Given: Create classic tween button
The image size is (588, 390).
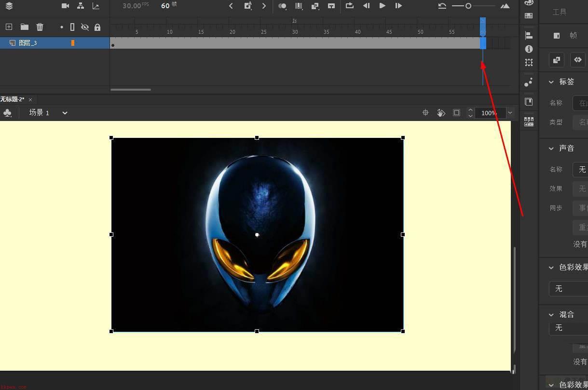Looking at the screenshot, I should tap(315, 6).
